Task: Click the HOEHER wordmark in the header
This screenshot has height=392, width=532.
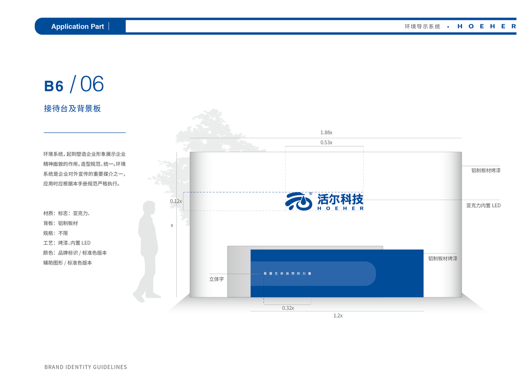Action: coord(487,26)
